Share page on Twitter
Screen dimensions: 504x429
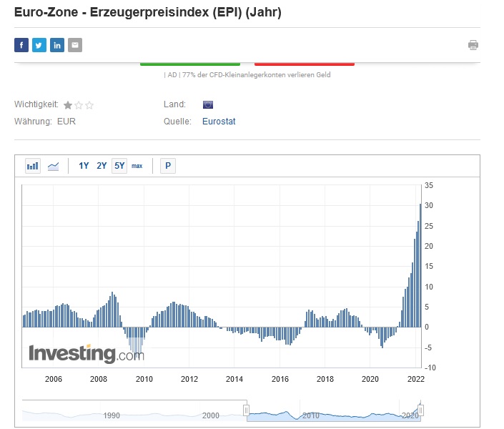pos(39,45)
